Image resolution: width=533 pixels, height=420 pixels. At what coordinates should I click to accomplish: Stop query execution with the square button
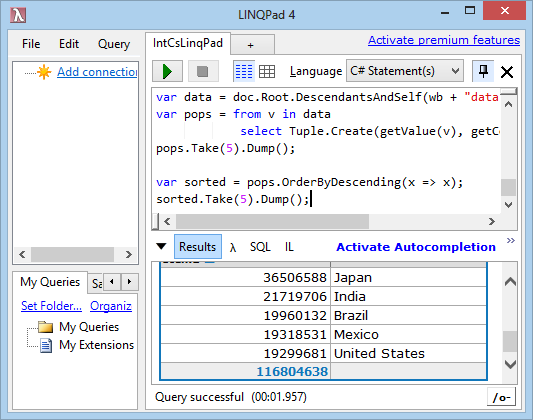click(x=203, y=71)
